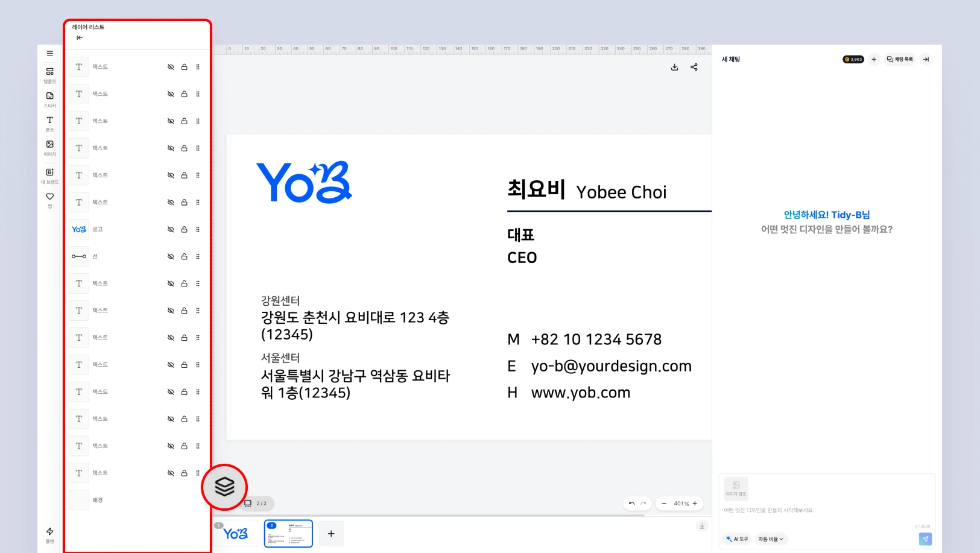Toggle lock on the 로고 layer

pyautogui.click(x=185, y=229)
